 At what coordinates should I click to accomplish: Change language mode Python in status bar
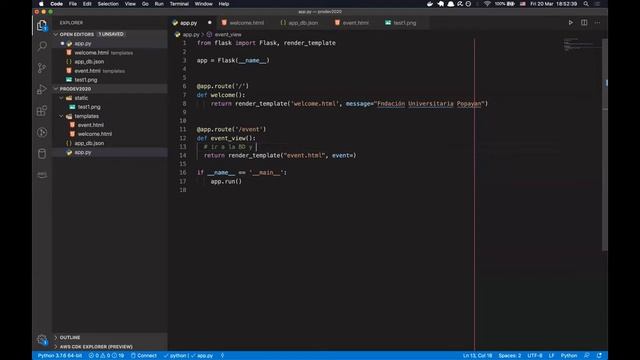tap(569, 356)
